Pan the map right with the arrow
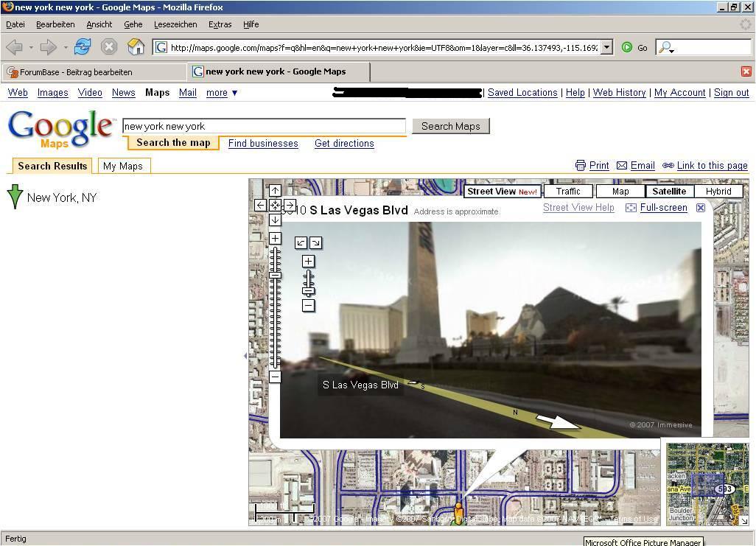Viewport: 756px width, 546px height. 290,205
